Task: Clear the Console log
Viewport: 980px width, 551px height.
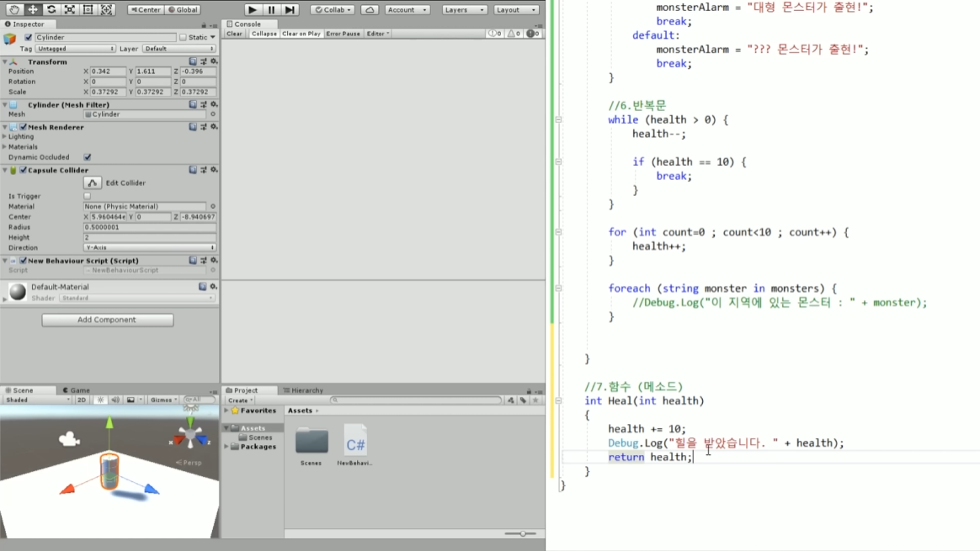Action: tap(234, 34)
